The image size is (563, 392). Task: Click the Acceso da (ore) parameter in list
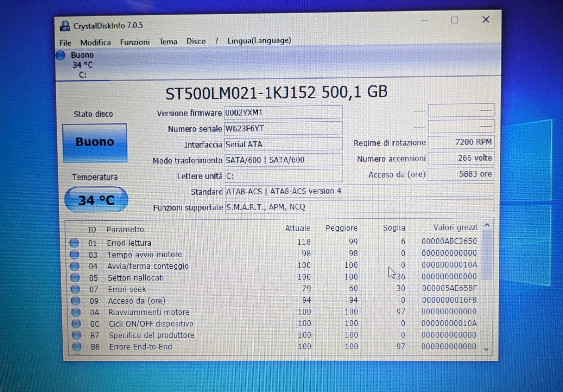point(137,301)
